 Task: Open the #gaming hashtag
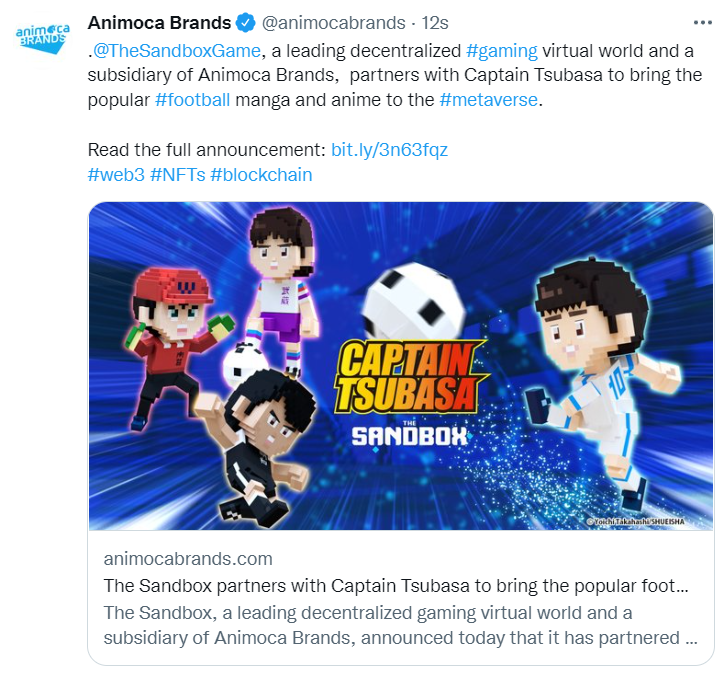(x=502, y=51)
